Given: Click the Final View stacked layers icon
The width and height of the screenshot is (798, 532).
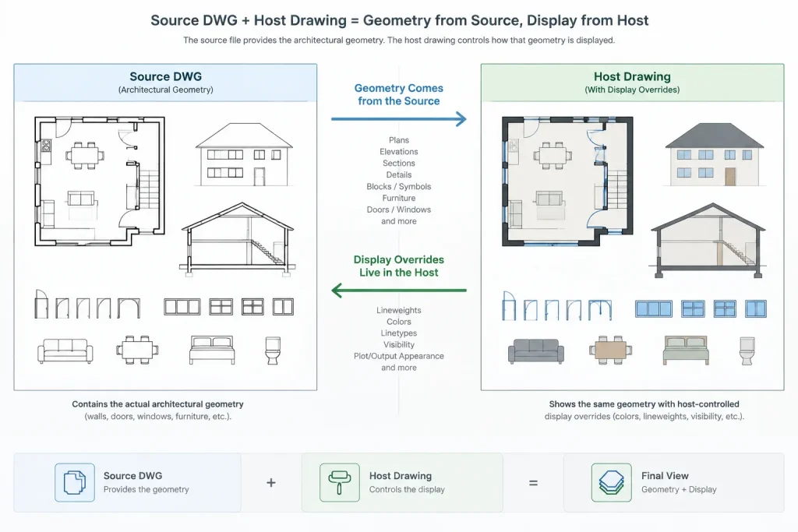Looking at the screenshot, I should [x=611, y=482].
